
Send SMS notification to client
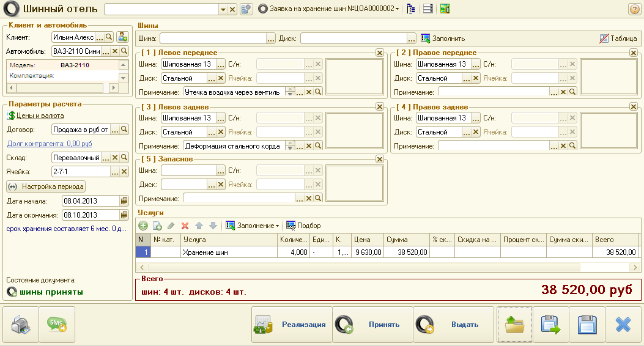57,324
